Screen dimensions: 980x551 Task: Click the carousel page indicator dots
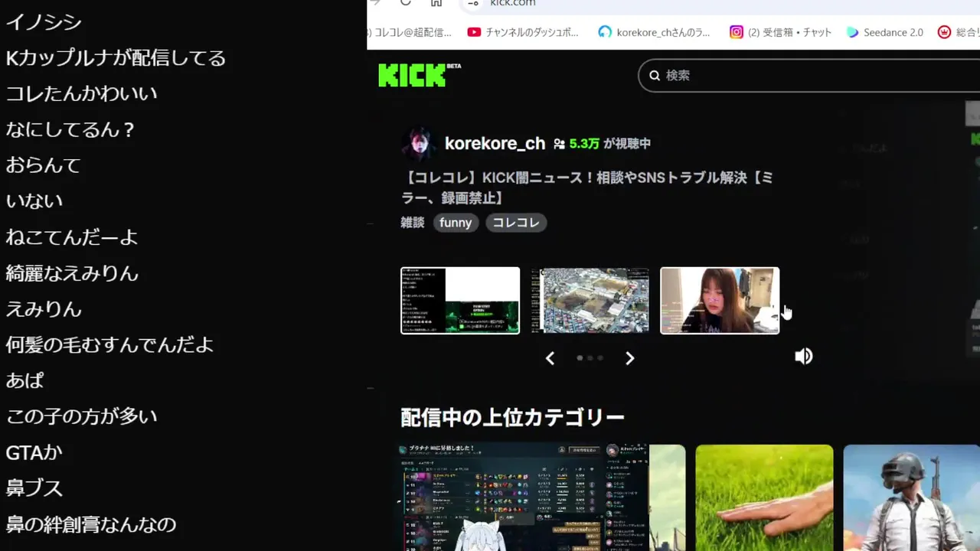590,357
